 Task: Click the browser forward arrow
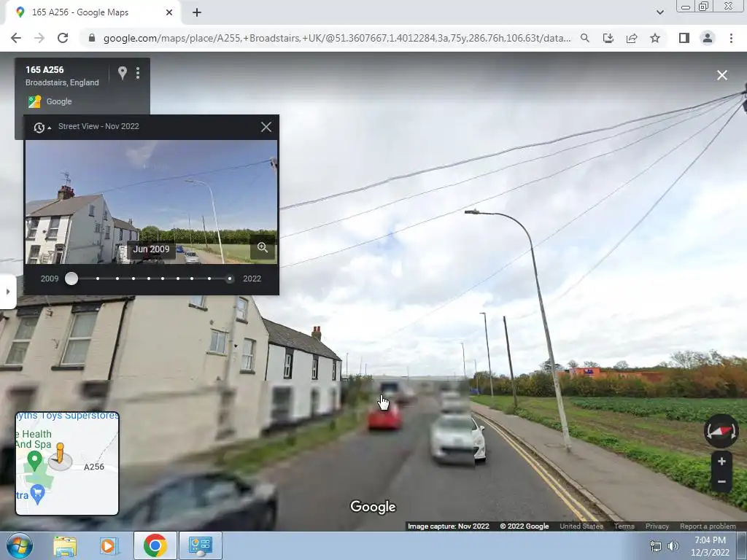(x=39, y=38)
